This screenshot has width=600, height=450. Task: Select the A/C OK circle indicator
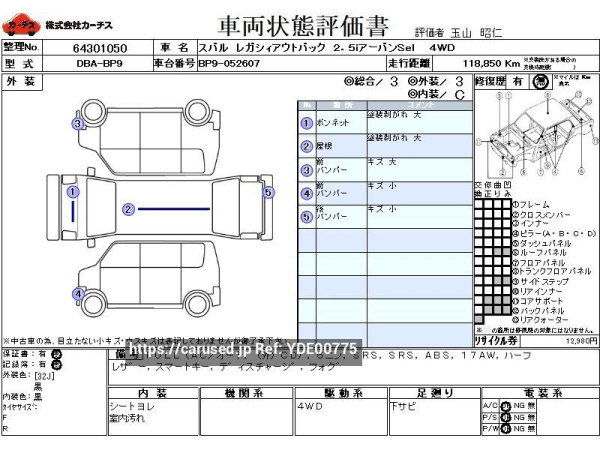point(506,404)
